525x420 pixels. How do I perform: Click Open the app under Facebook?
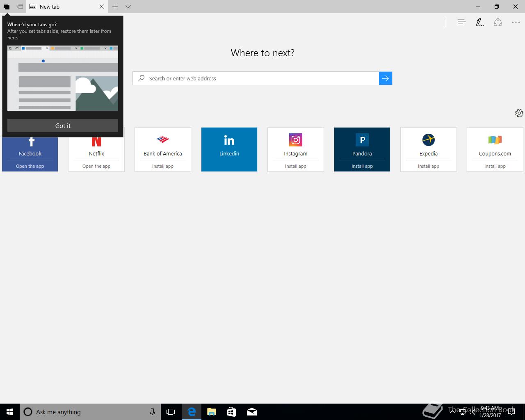pyautogui.click(x=30, y=166)
